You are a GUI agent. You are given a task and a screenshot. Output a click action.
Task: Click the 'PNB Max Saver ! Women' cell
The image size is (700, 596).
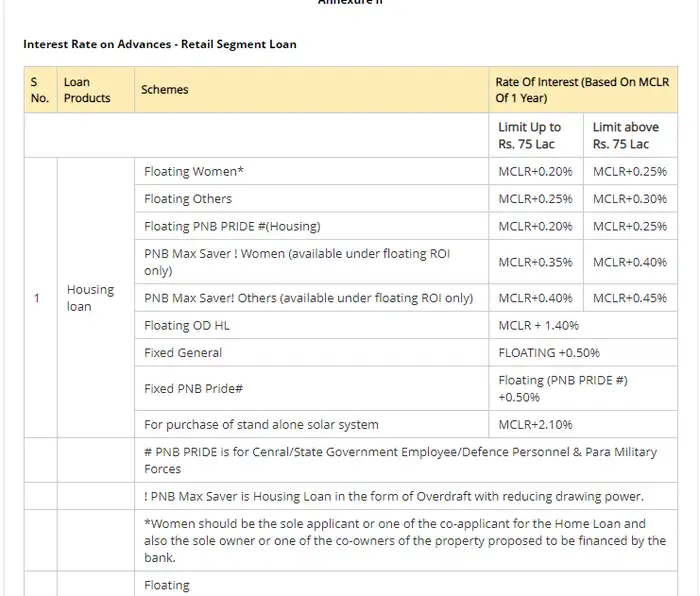(x=297, y=262)
